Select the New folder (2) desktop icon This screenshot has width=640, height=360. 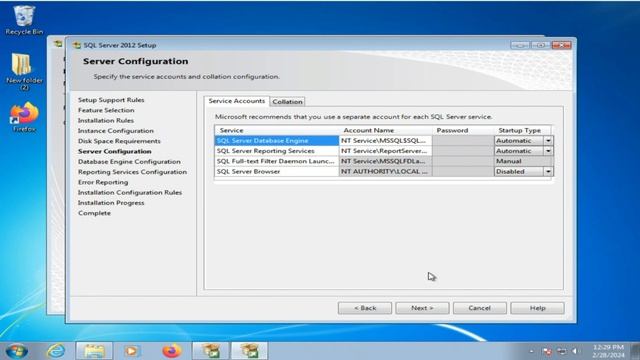[24, 71]
